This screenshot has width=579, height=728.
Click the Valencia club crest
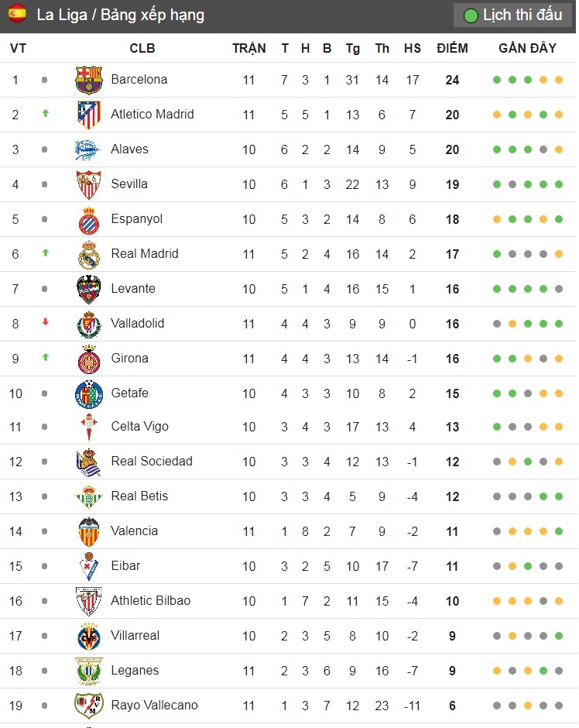coord(88,531)
